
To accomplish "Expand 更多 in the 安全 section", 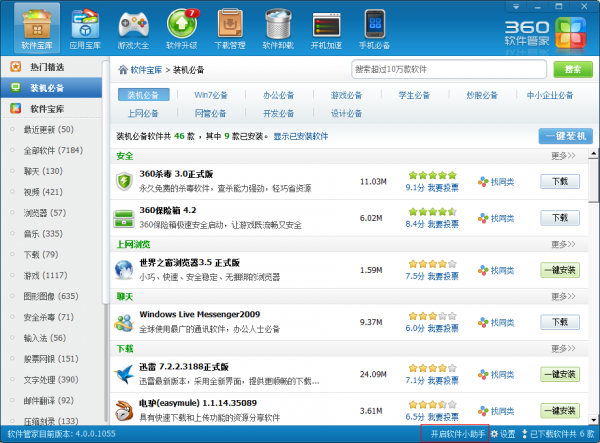I will pos(563,156).
